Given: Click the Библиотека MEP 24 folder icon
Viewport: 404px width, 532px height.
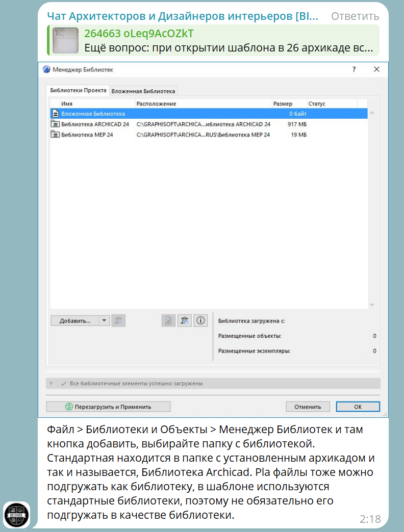Looking at the screenshot, I should coord(56,135).
